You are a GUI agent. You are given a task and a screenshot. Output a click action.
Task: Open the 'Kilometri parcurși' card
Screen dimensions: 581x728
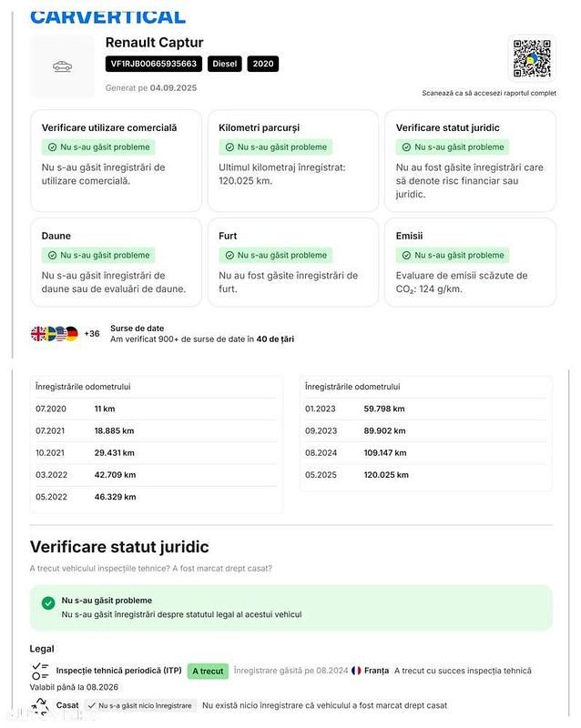(292, 160)
